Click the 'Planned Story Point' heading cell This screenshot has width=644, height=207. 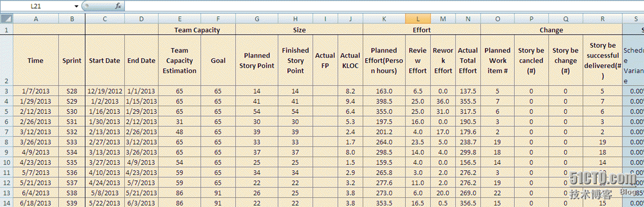(257, 61)
